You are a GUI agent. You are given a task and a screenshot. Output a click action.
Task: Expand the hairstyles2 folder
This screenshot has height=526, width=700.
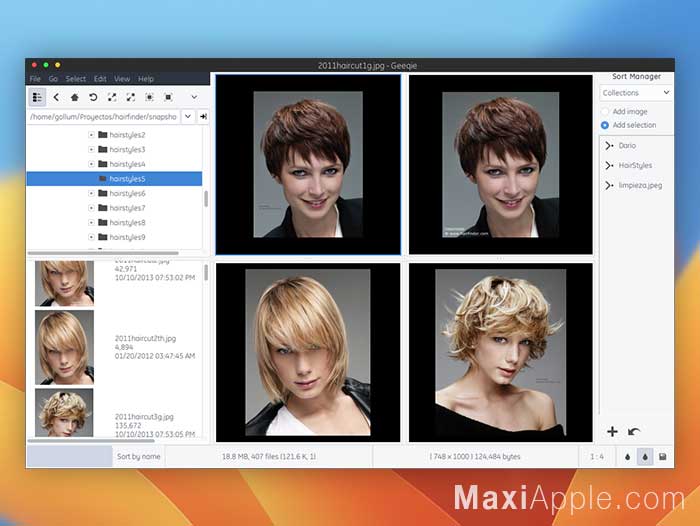pyautogui.click(x=91, y=135)
